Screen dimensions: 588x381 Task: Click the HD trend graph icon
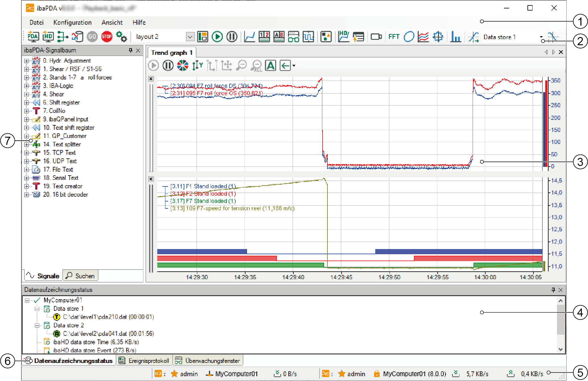pos(343,37)
